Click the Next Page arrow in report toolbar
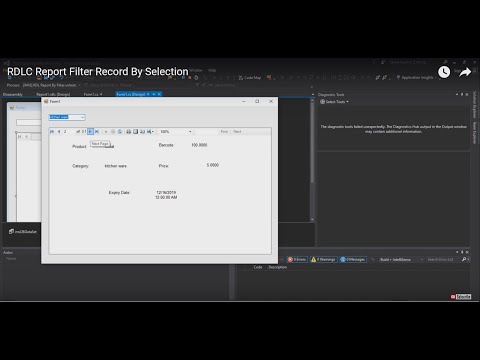 click(x=90, y=132)
